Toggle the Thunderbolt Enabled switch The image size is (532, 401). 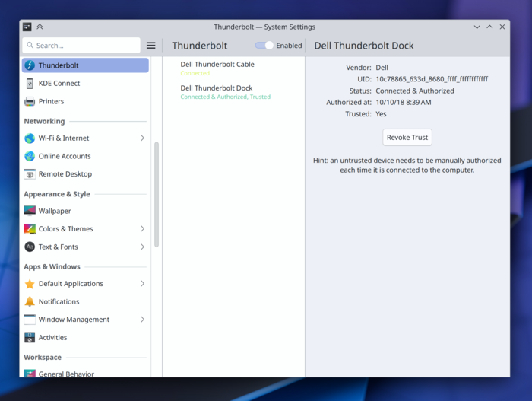(264, 46)
